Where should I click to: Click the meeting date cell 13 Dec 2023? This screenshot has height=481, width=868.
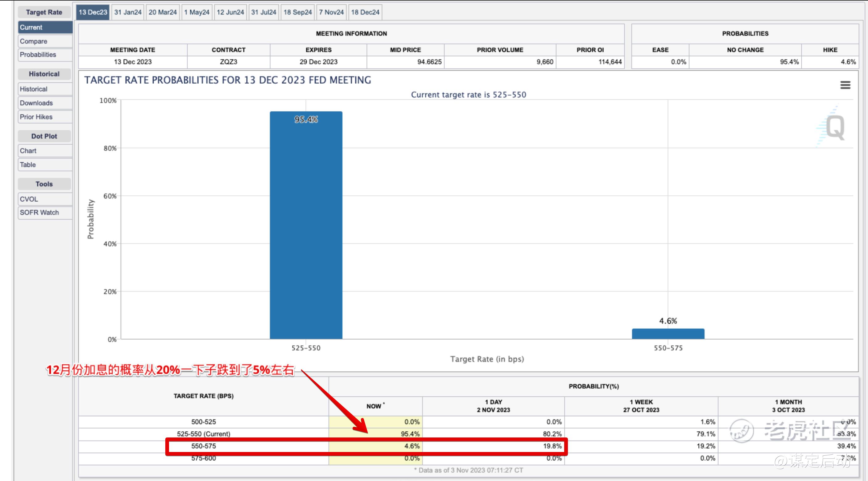(133, 62)
